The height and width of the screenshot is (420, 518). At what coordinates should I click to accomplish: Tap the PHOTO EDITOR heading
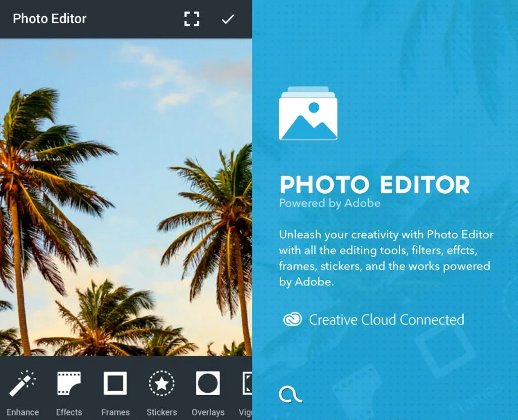[375, 184]
